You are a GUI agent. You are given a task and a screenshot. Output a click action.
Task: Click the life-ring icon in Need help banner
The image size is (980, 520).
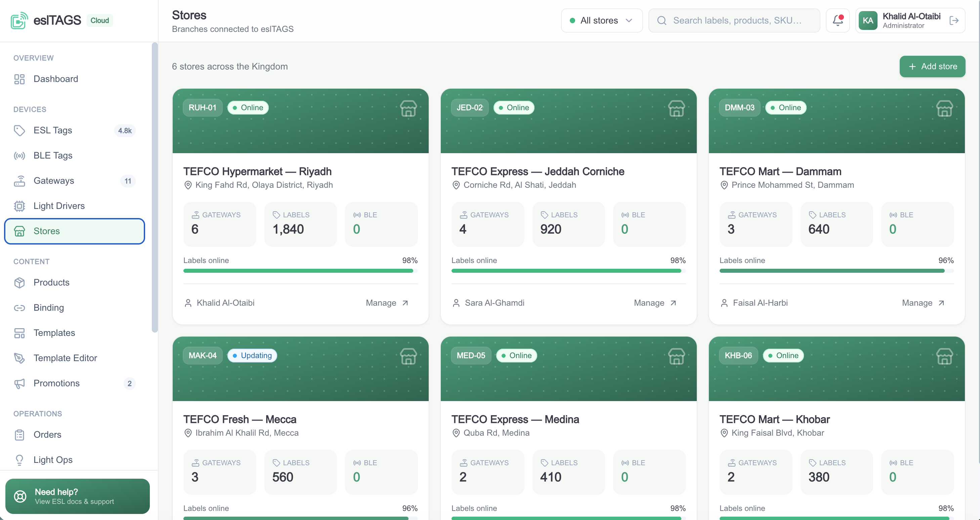[20, 496]
